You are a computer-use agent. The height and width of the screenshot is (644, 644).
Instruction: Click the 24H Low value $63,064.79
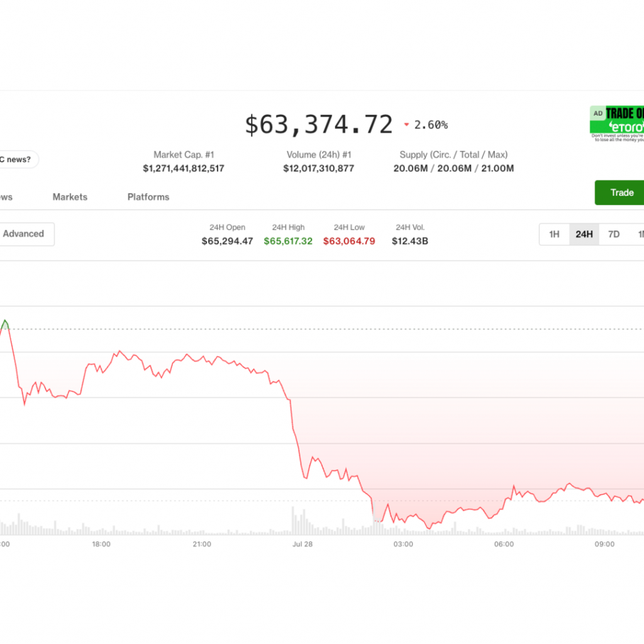[349, 241]
